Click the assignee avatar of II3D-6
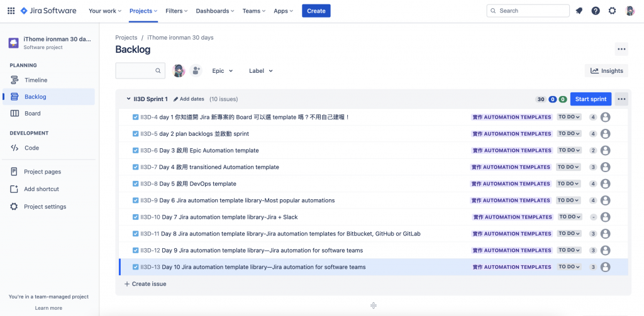Image resolution: width=644 pixels, height=316 pixels. pyautogui.click(x=605, y=150)
